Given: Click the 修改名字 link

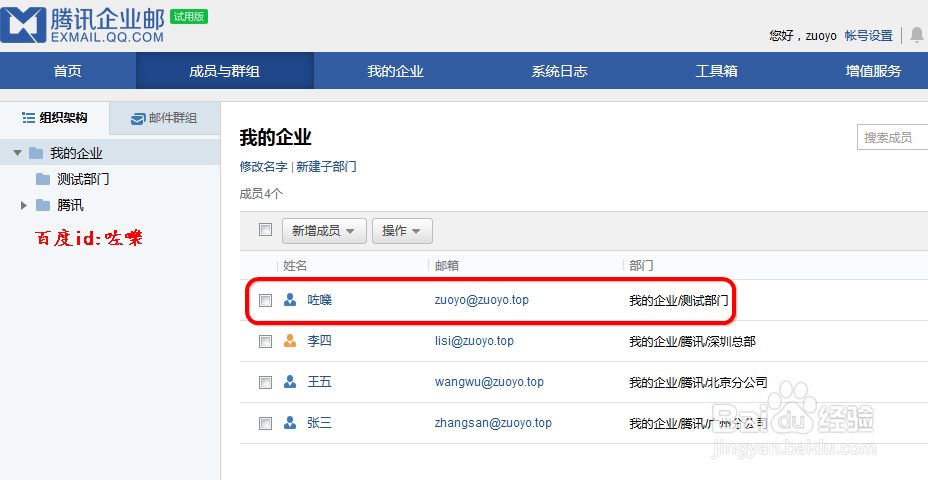Looking at the screenshot, I should click(x=263, y=167).
